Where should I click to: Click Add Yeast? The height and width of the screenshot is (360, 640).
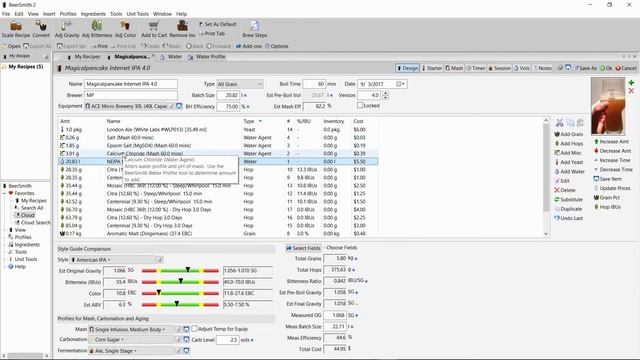569,162
